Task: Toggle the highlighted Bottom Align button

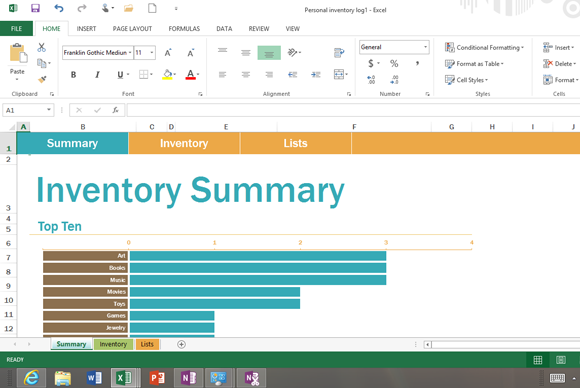Action: pos(269,53)
